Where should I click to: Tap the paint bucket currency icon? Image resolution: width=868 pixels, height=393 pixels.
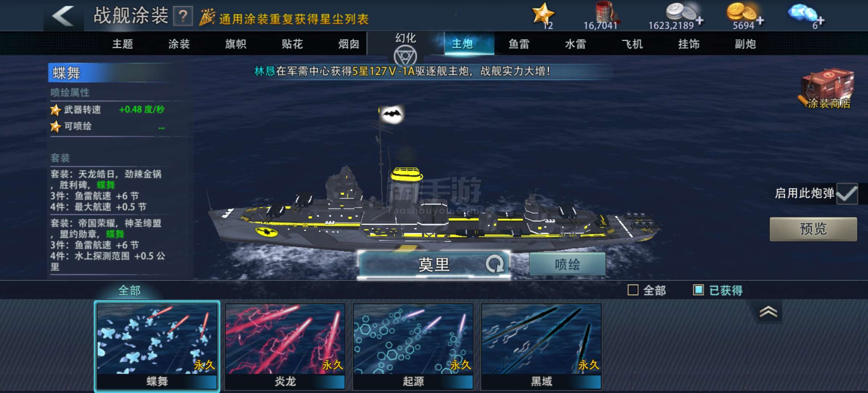tap(605, 12)
